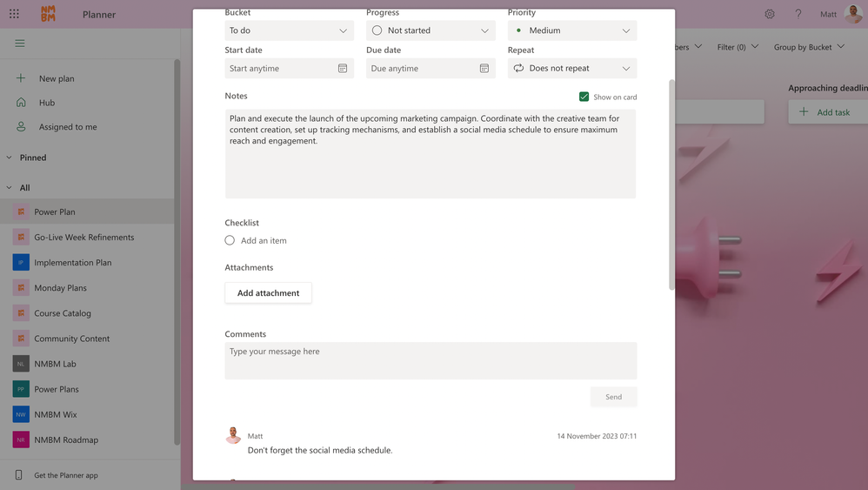
Task: Click the Approaching deadline bucket header
Action: coord(828,88)
